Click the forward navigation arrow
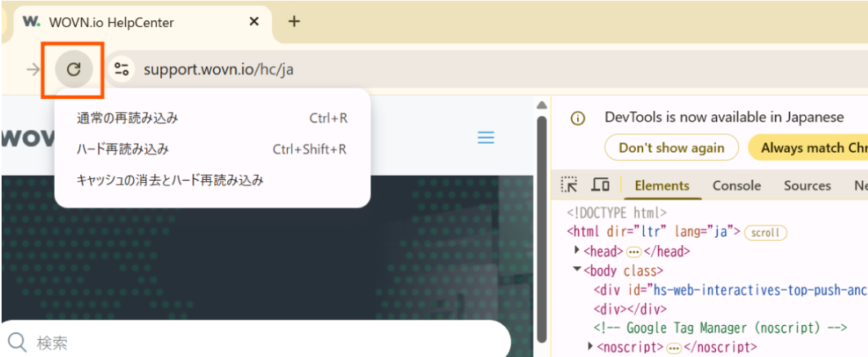Screen dimensions: 868x357 (x=33, y=69)
